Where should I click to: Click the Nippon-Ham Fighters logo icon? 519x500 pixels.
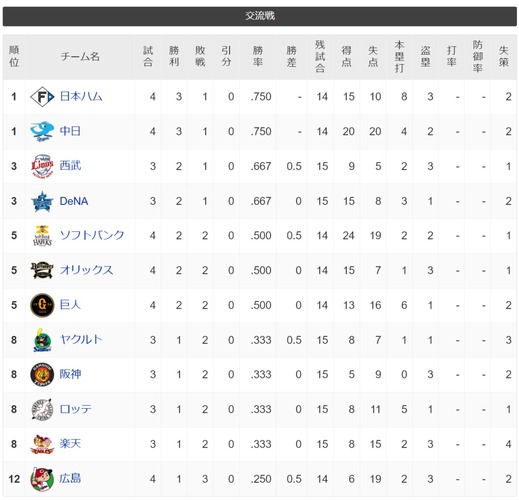pos(42,97)
